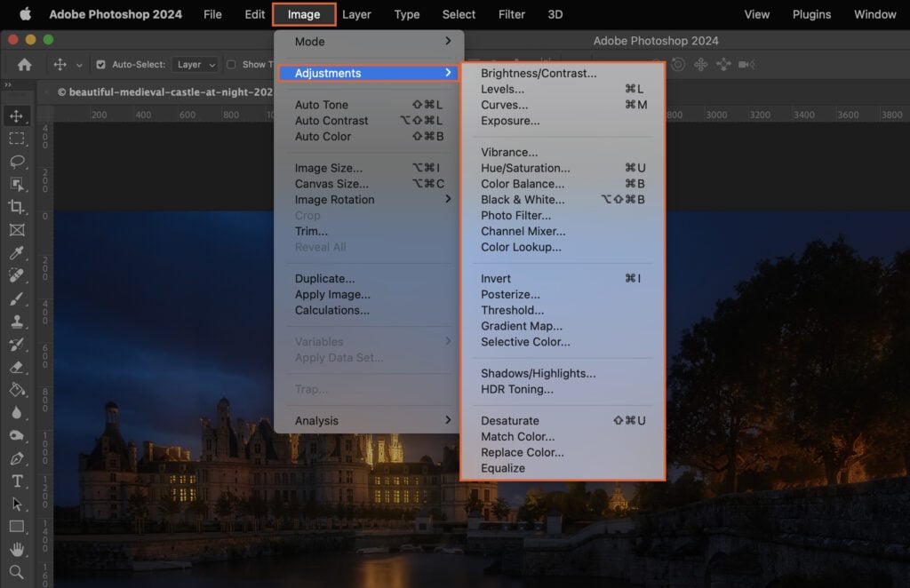The image size is (910, 588).
Task: Disable the Auto-Select checkbox
Action: click(x=100, y=65)
